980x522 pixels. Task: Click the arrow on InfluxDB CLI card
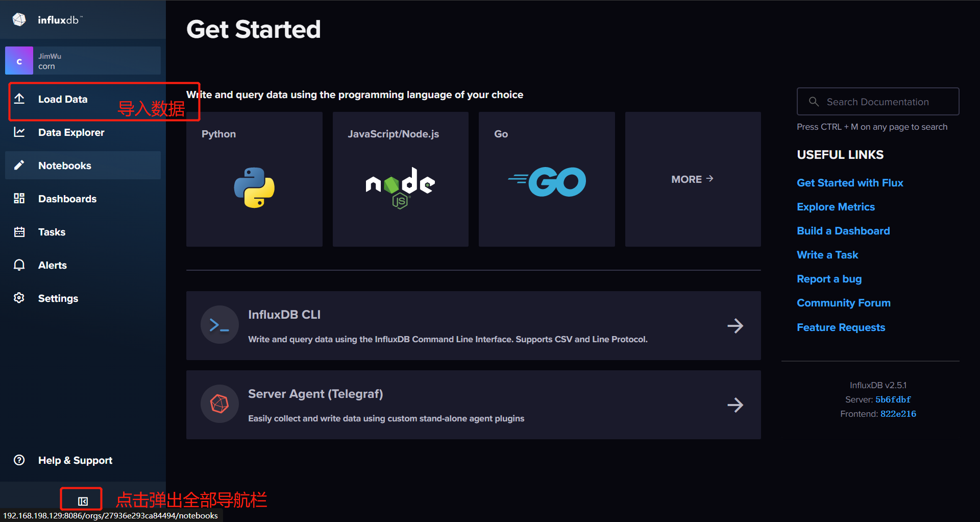(x=735, y=326)
